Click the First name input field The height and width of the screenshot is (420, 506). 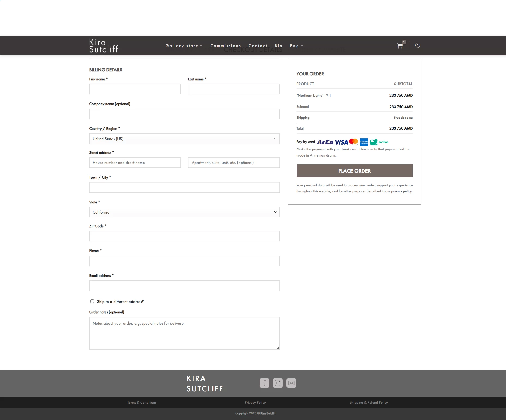click(135, 89)
